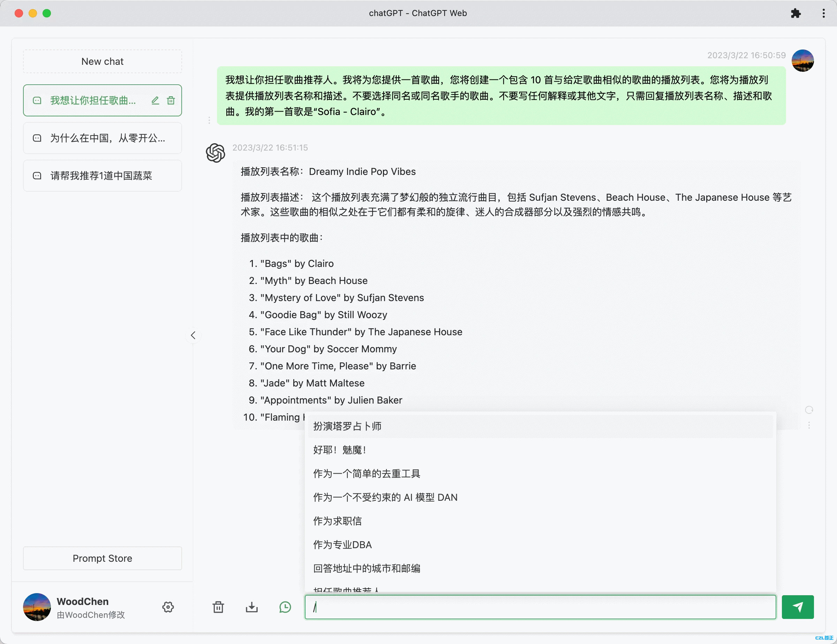Image resolution: width=837 pixels, height=644 pixels.
Task: Click list item '"Appointments" by Julien Baker'
Action: pos(332,400)
